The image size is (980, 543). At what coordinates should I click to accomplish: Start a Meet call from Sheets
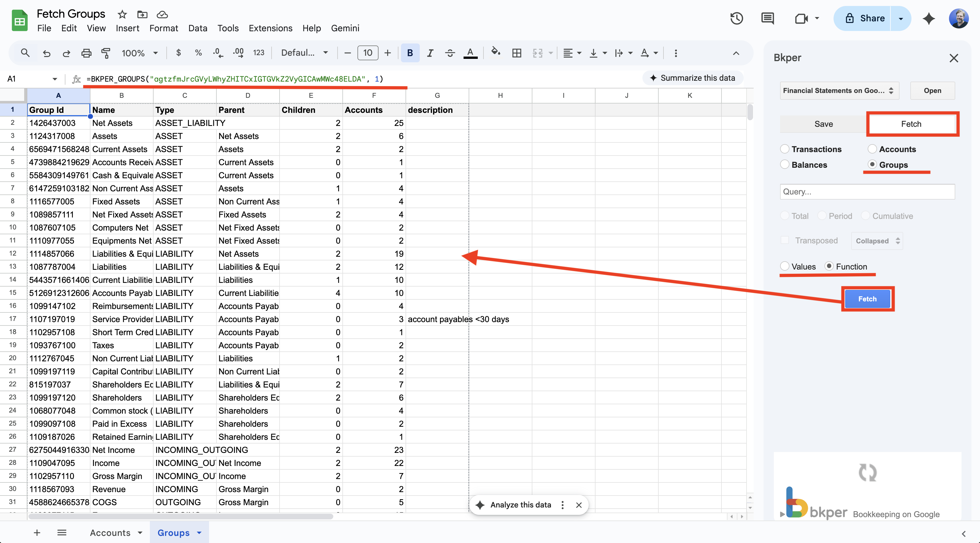(802, 18)
